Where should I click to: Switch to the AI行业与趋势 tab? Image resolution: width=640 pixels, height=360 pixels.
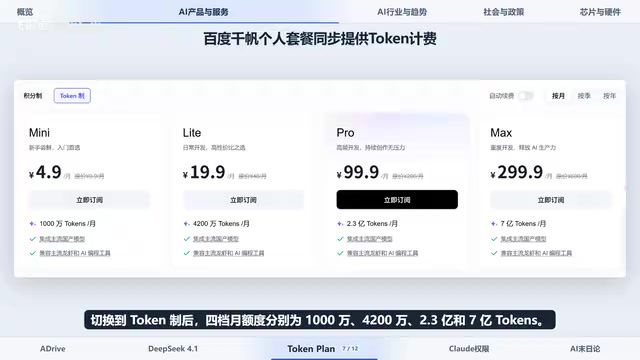[x=402, y=12]
